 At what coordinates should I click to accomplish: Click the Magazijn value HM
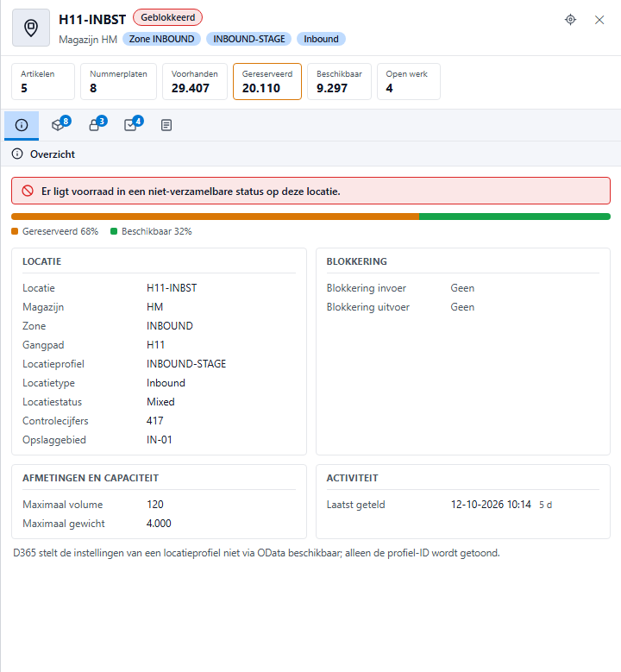click(154, 307)
